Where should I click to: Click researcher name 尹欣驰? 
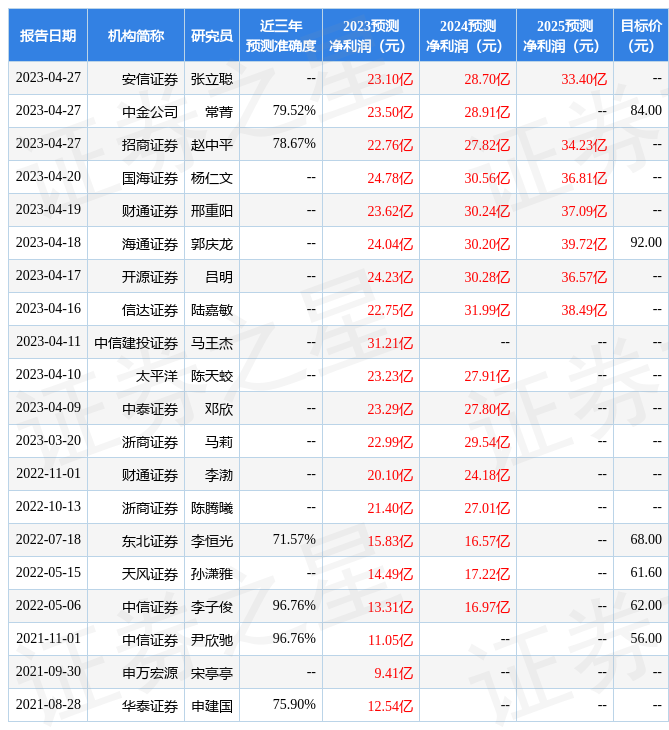212,641
